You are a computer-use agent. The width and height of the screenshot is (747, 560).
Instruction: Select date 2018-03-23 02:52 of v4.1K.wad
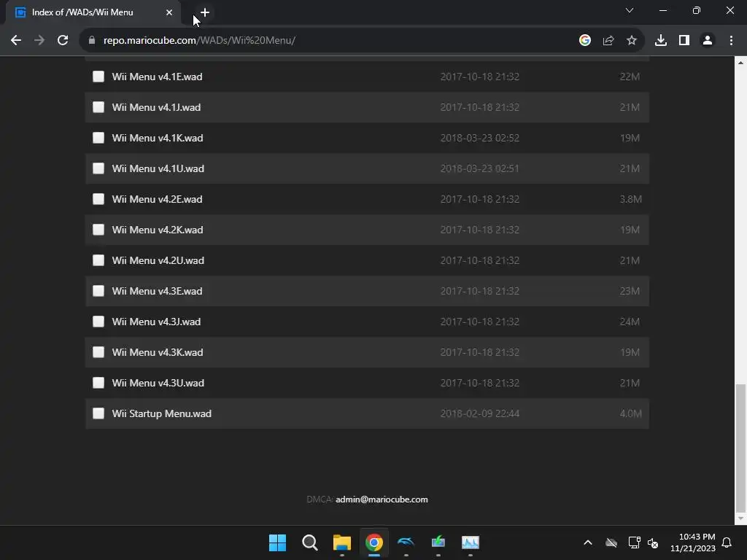(x=480, y=138)
